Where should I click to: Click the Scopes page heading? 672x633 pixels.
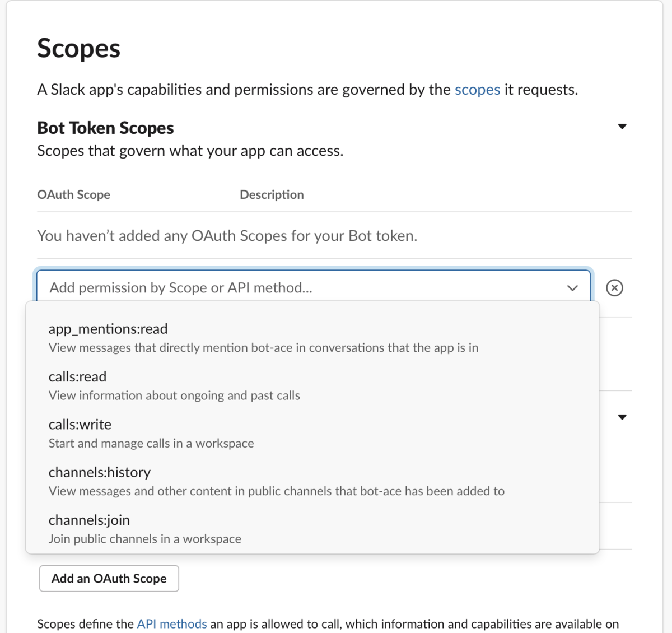tap(78, 48)
